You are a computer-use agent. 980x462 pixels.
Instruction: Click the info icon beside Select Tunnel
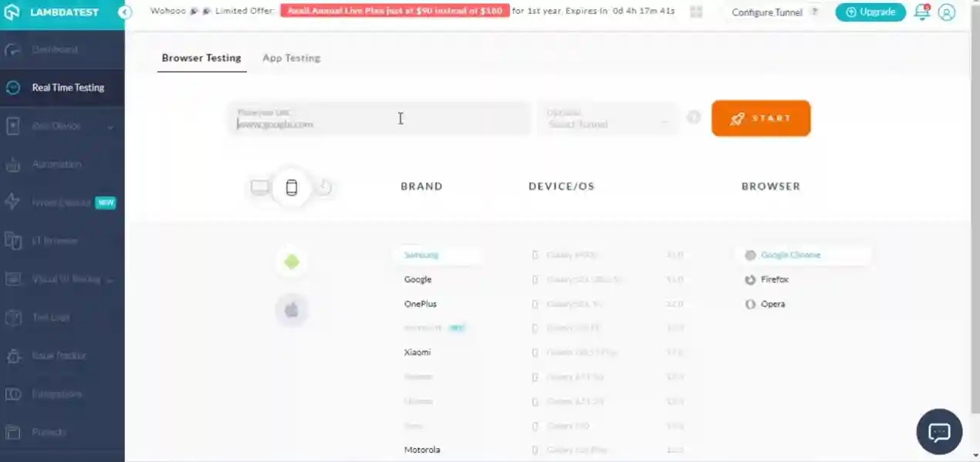tap(694, 117)
